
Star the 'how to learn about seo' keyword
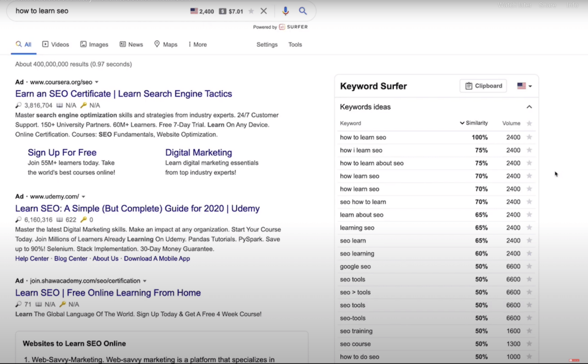pyautogui.click(x=529, y=163)
